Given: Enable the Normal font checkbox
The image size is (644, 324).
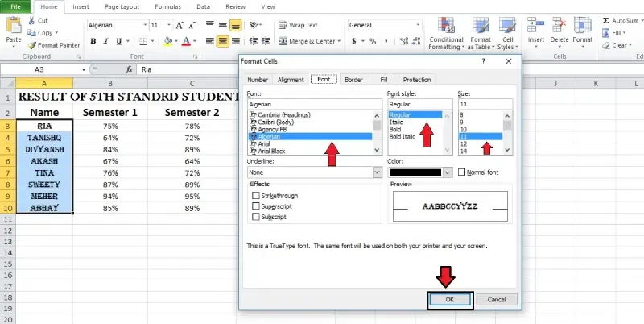Looking at the screenshot, I should (x=461, y=172).
